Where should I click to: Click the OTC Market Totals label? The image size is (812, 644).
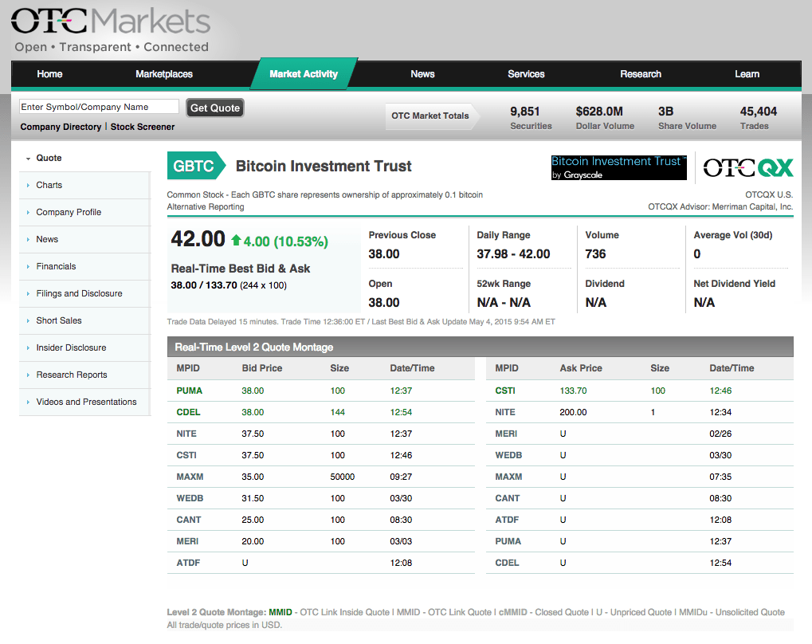(430, 116)
